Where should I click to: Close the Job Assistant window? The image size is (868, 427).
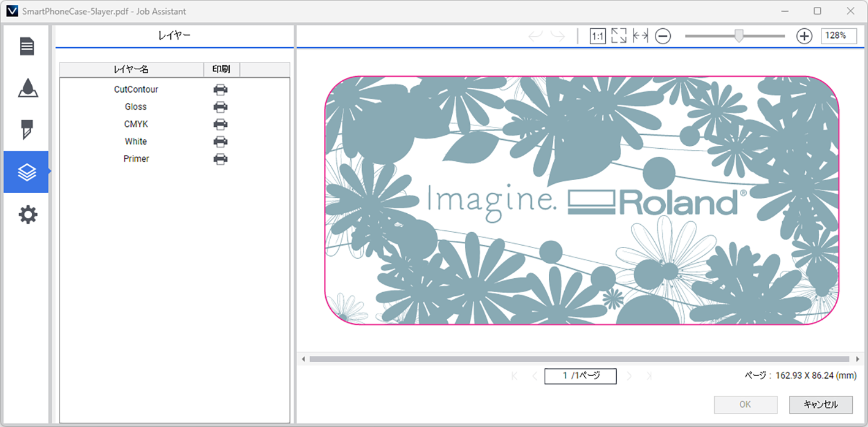point(850,11)
